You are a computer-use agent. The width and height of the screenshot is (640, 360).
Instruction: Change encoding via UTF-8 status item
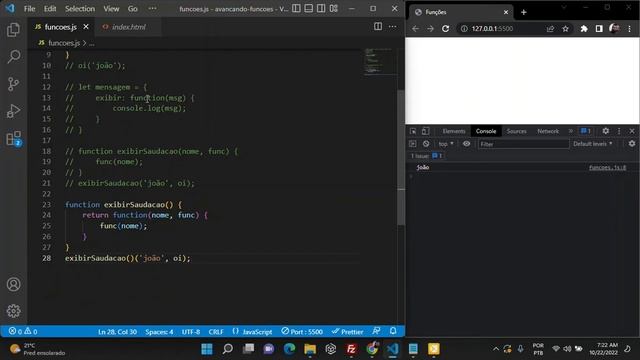click(x=191, y=332)
